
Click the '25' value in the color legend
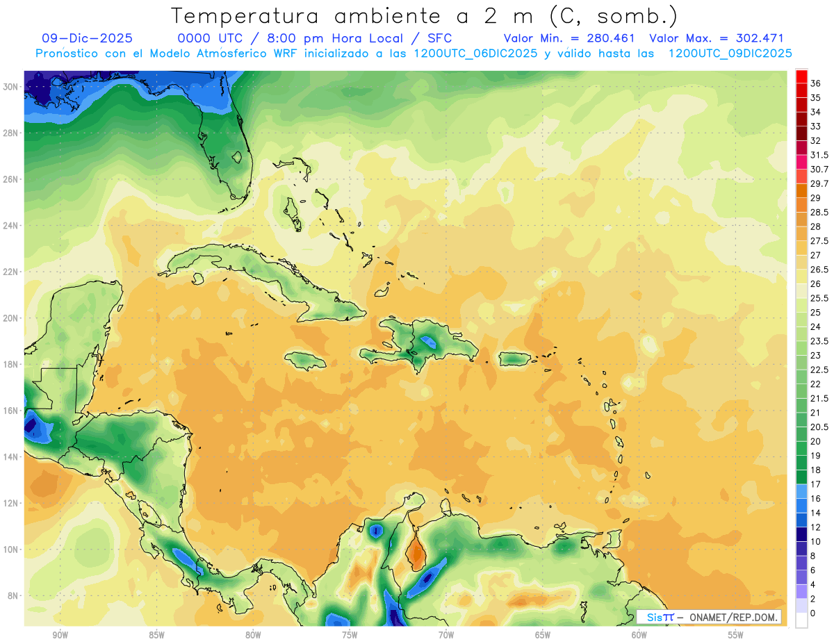816,313
